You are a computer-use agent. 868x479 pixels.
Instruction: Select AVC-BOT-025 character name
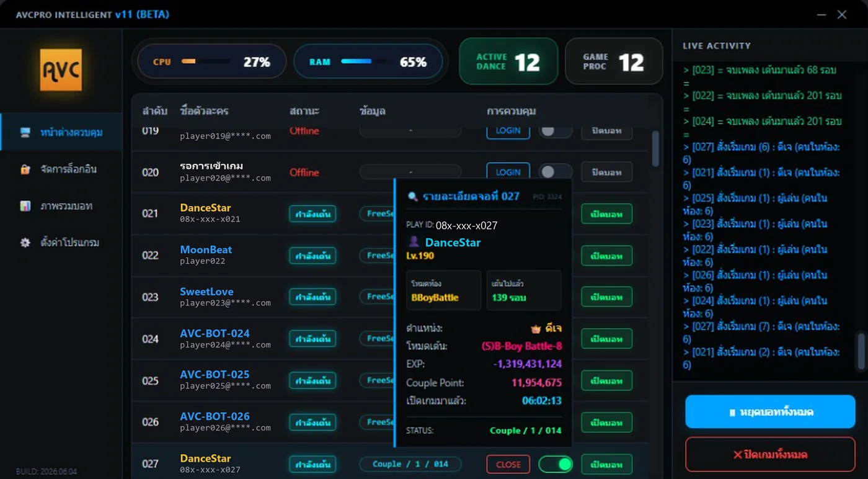pyautogui.click(x=215, y=375)
